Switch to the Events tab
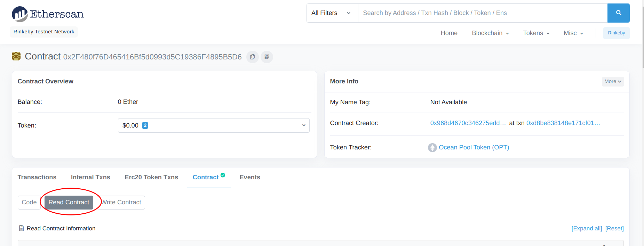Image resolution: width=644 pixels, height=246 pixels. pos(250,177)
